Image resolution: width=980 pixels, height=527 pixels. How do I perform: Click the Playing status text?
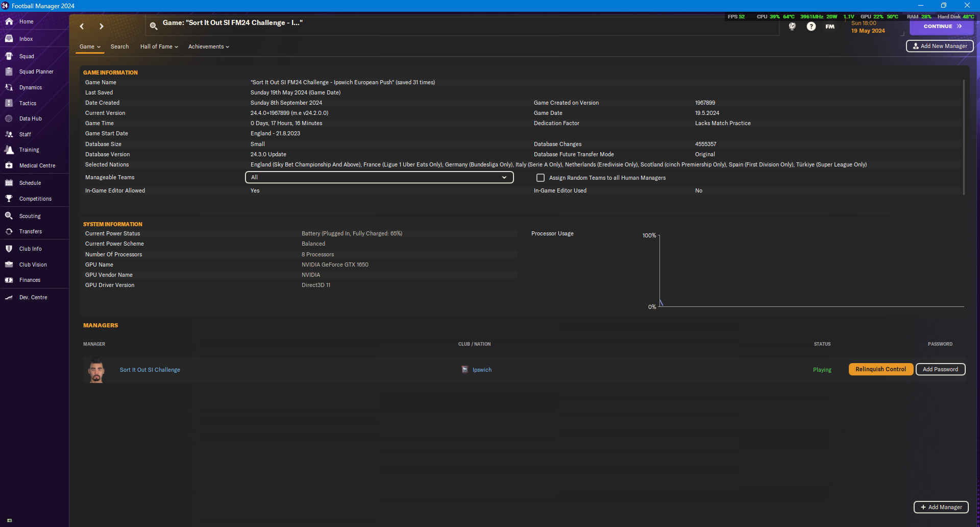tap(822, 370)
